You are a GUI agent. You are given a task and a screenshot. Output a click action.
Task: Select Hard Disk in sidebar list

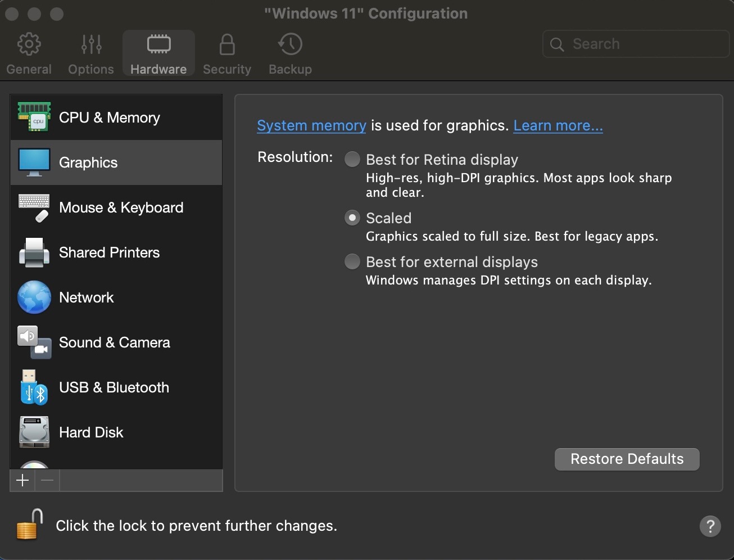(x=116, y=432)
